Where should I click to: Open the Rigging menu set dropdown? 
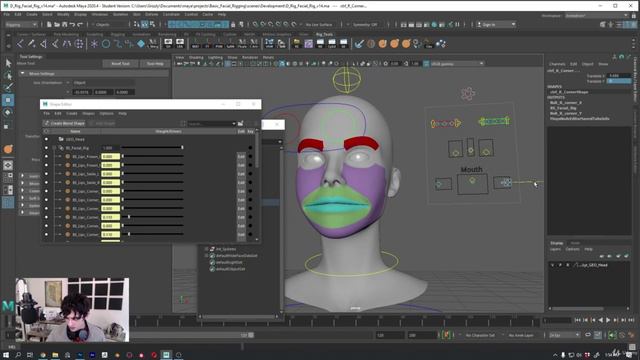pos(21,24)
